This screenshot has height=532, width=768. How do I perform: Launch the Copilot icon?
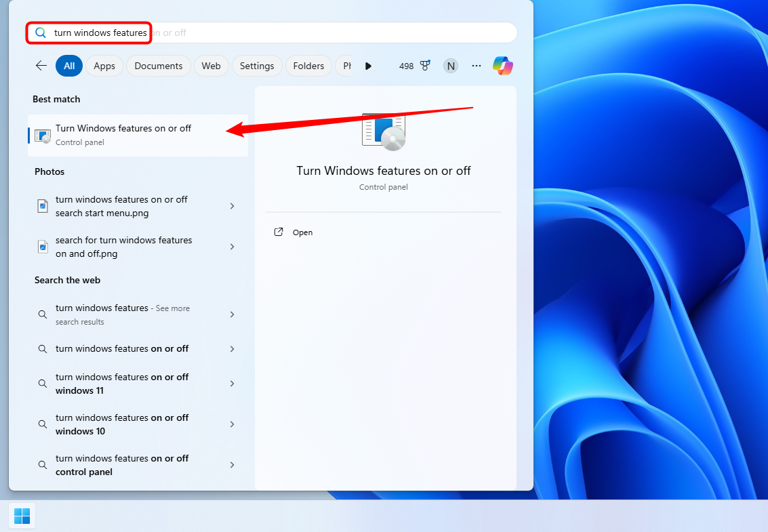503,66
